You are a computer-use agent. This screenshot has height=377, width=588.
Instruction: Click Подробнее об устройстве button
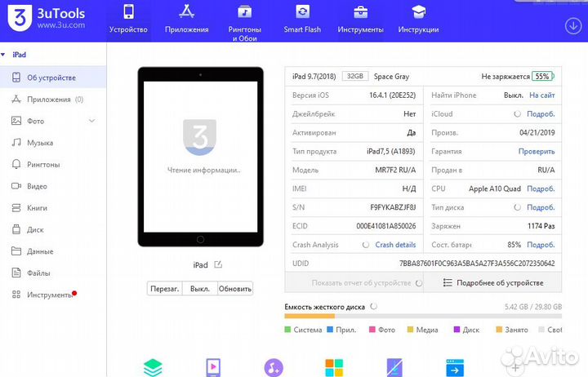492,282
